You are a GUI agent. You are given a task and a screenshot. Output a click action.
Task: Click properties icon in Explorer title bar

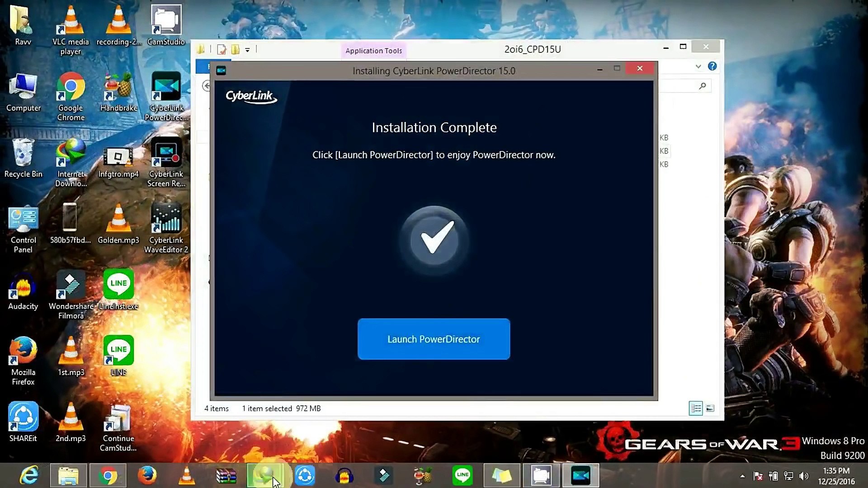[x=222, y=49]
